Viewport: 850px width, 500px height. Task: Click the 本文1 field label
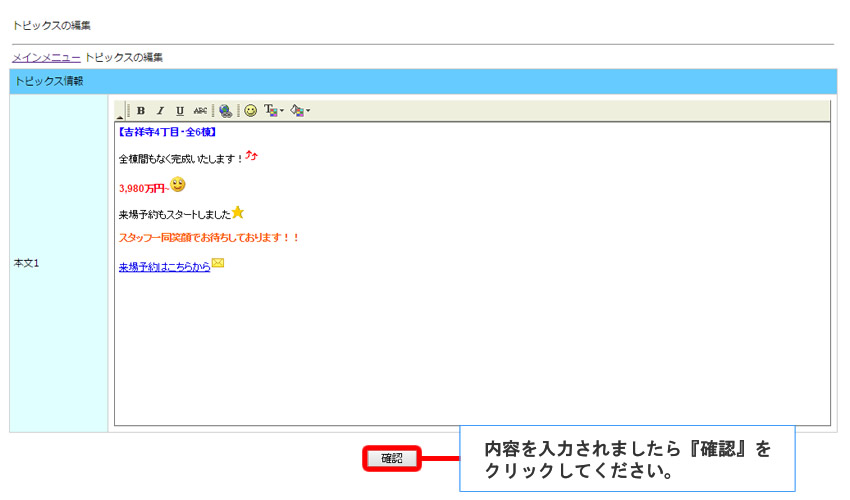click(x=27, y=263)
